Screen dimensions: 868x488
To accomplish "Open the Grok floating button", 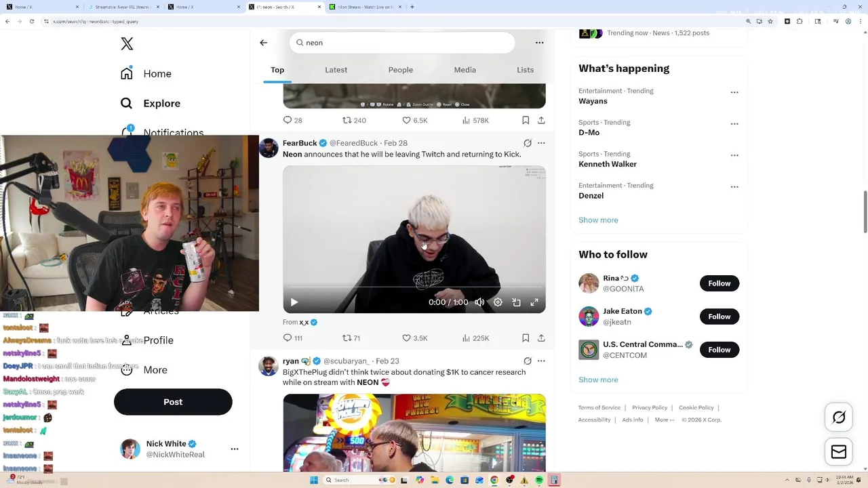I will (839, 418).
